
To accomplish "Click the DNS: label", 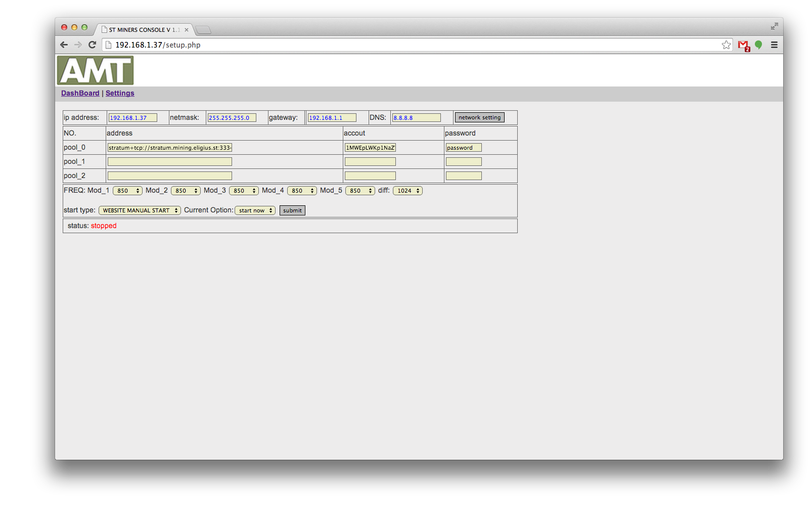I will [x=378, y=117].
